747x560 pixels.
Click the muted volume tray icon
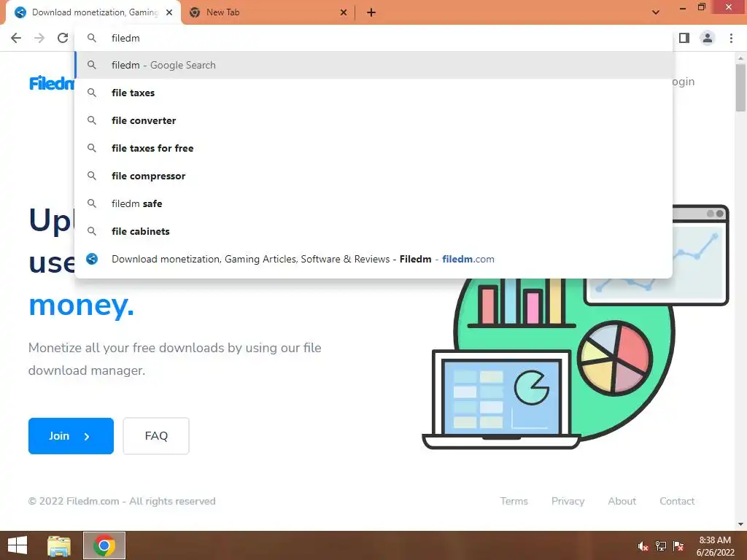(x=643, y=546)
